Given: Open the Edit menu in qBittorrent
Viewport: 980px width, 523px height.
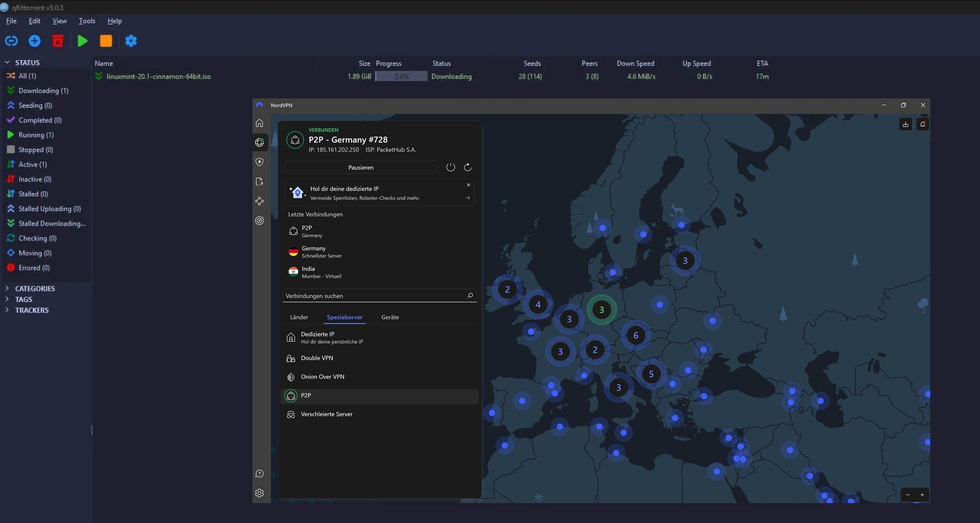Looking at the screenshot, I should click(x=34, y=21).
